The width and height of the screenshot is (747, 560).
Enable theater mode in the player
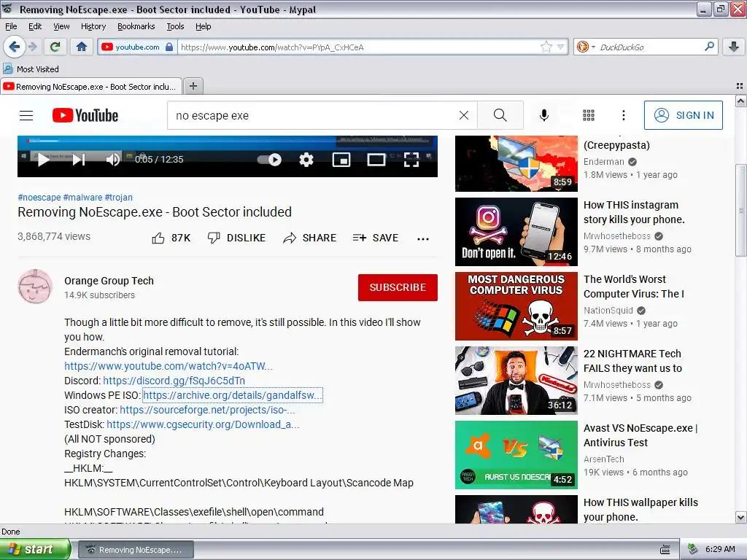point(376,160)
